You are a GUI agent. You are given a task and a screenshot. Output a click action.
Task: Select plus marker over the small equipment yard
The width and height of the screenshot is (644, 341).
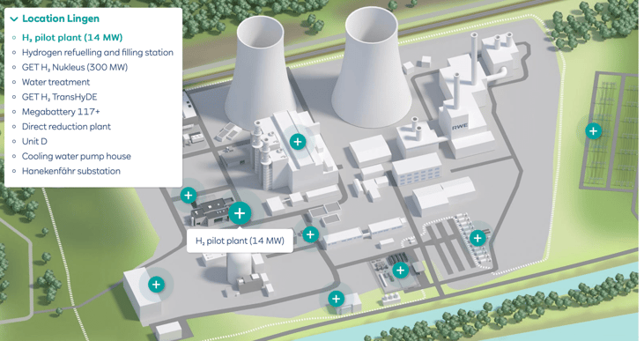[x=400, y=271]
